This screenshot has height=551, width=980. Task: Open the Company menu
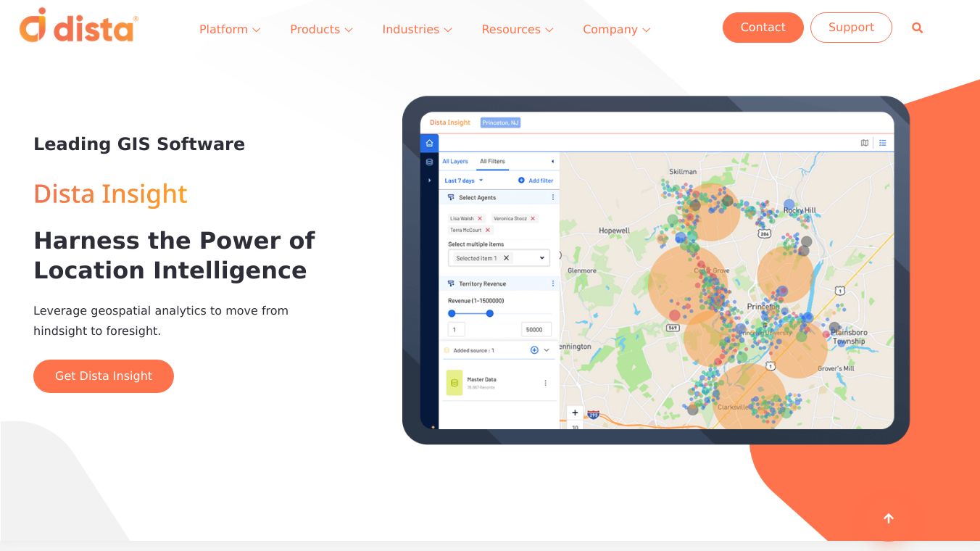pos(617,30)
